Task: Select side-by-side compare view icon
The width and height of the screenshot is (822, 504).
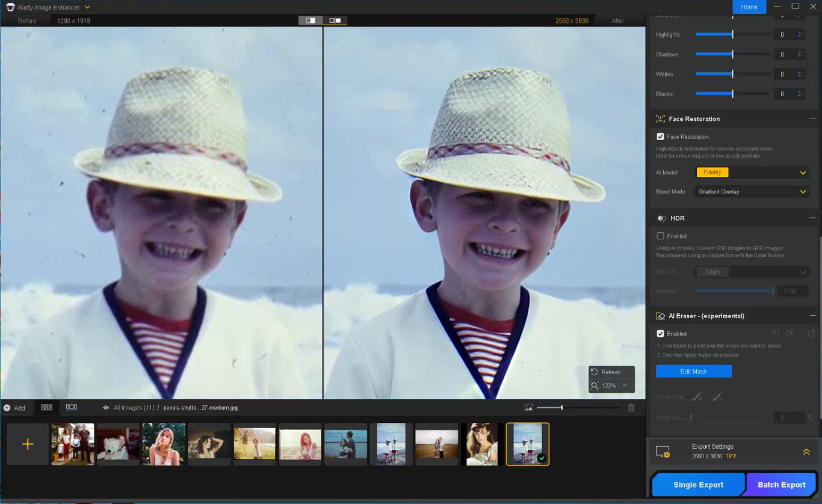Action: [x=335, y=20]
